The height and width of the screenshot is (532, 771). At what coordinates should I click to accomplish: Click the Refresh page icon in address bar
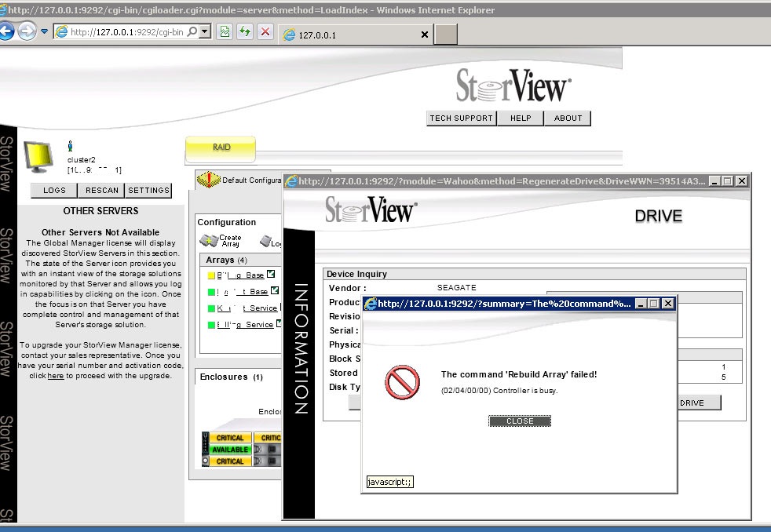tap(246, 32)
